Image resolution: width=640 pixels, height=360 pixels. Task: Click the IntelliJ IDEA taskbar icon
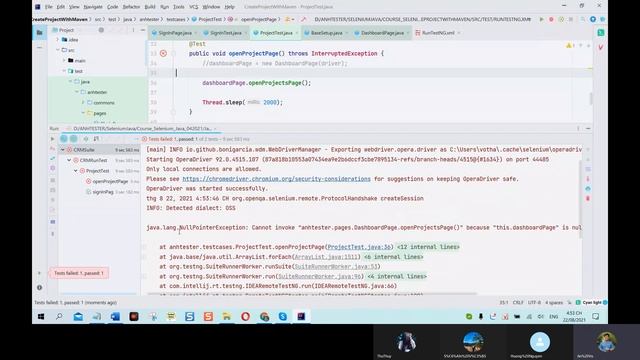point(301,316)
